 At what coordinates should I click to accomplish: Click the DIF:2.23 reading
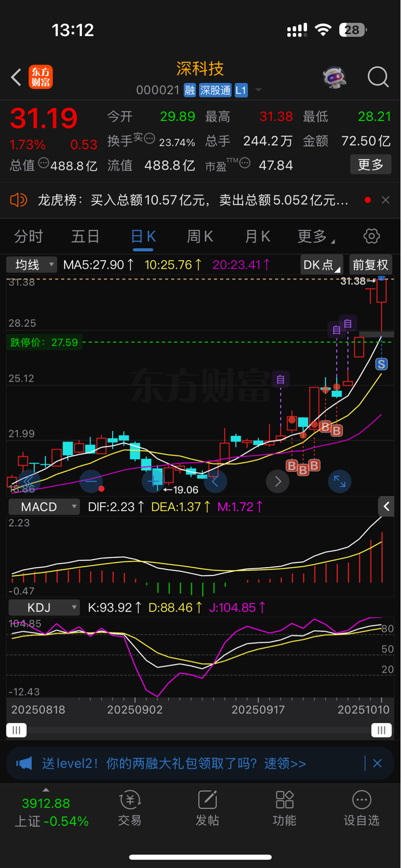116,507
